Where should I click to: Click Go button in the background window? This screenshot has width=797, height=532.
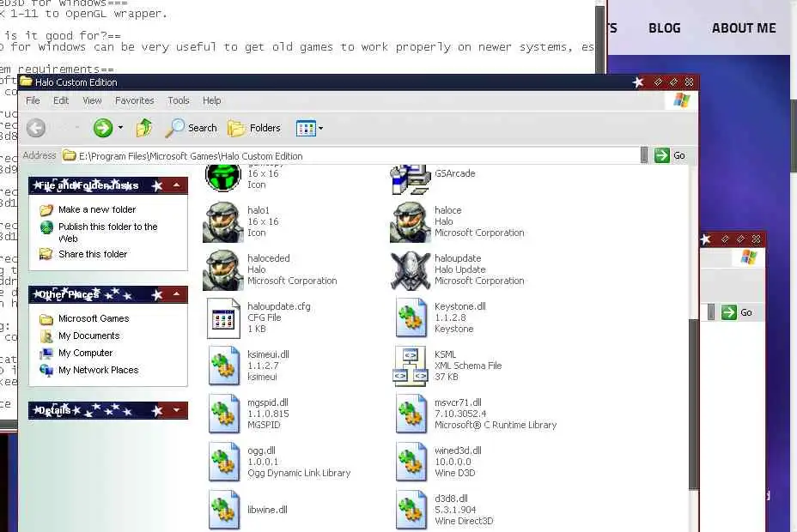coord(737,312)
